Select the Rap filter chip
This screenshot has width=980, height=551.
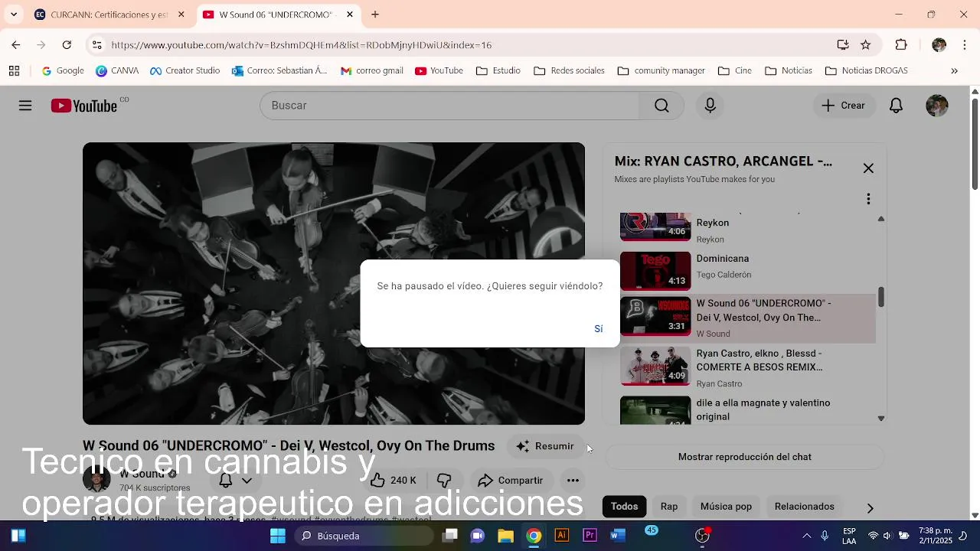669,507
